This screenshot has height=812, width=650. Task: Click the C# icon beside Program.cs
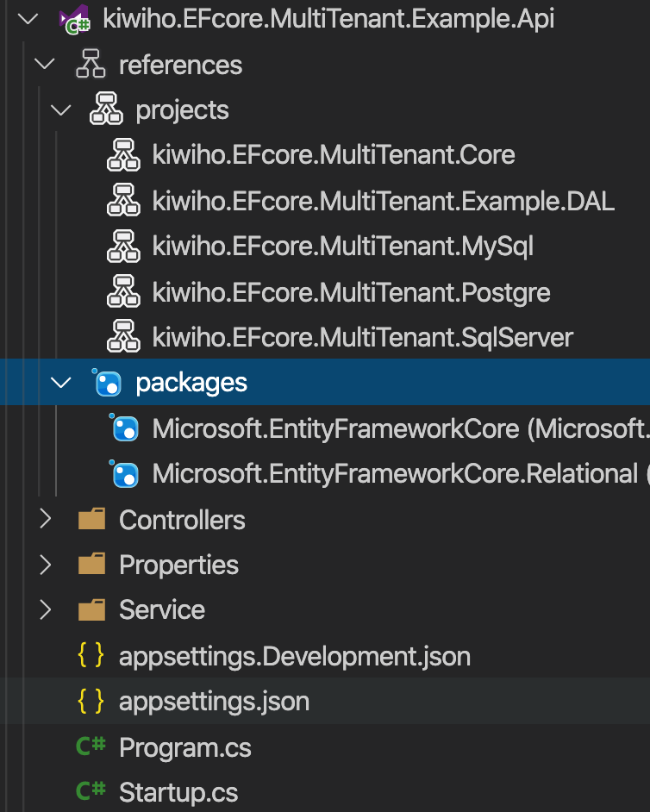pos(91,746)
